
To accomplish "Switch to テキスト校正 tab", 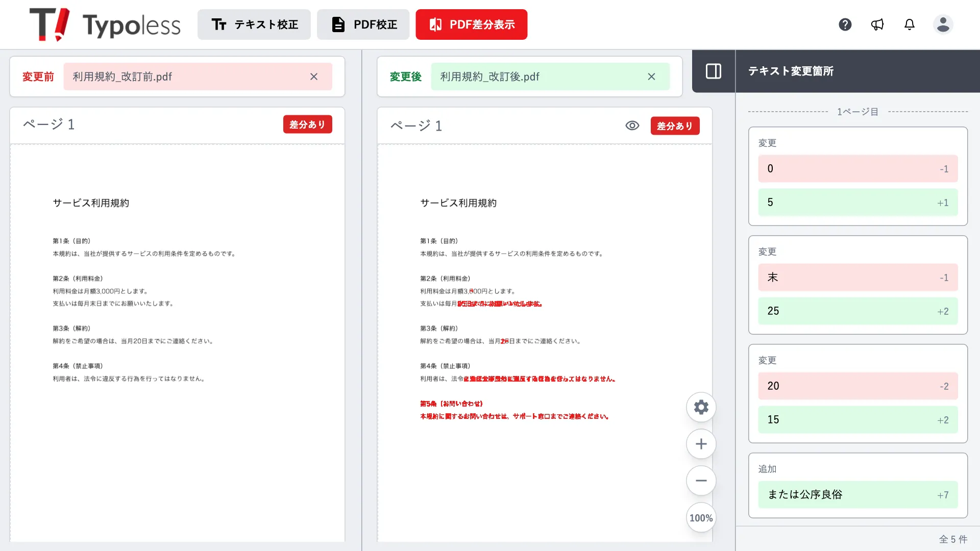I will pyautogui.click(x=254, y=24).
